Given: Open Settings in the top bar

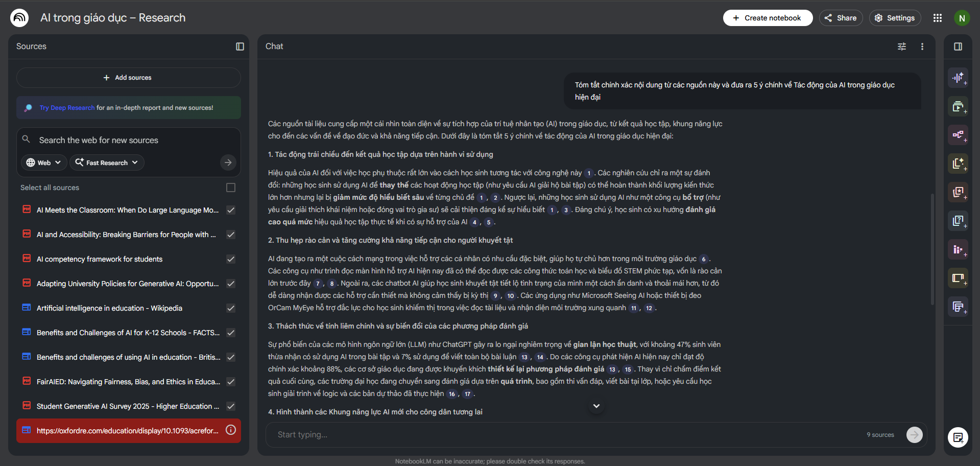Looking at the screenshot, I should point(895,18).
